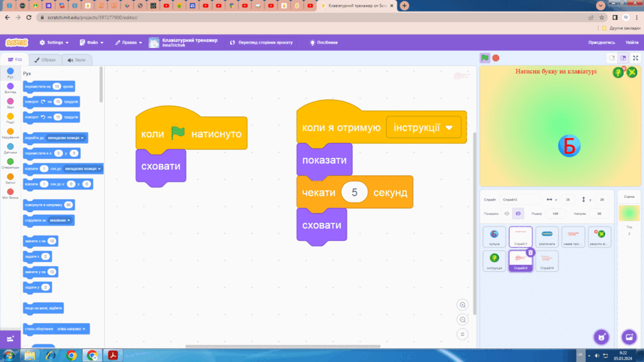This screenshot has height=362, width=644.
Task: Click the Б ball sprite on stage
Action: pos(569,146)
